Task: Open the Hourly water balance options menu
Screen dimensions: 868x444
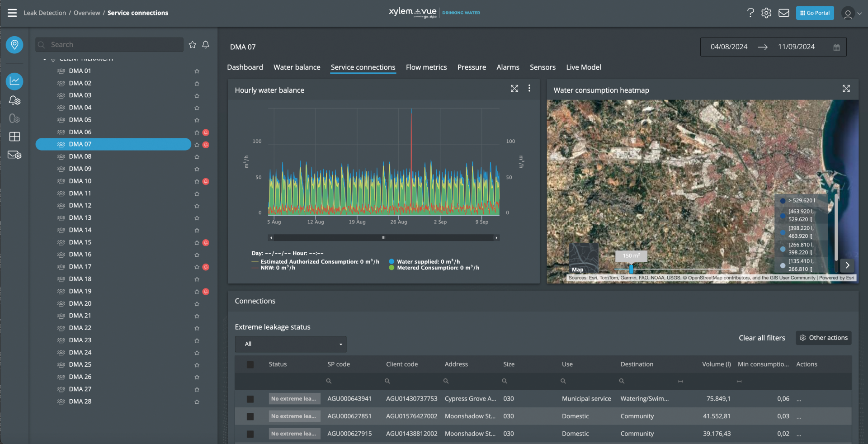Action: click(529, 89)
